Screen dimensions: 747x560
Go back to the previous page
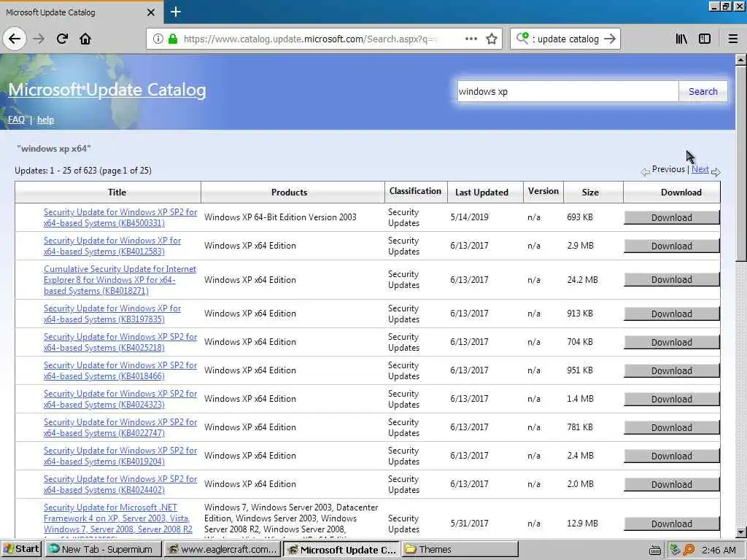(15, 39)
